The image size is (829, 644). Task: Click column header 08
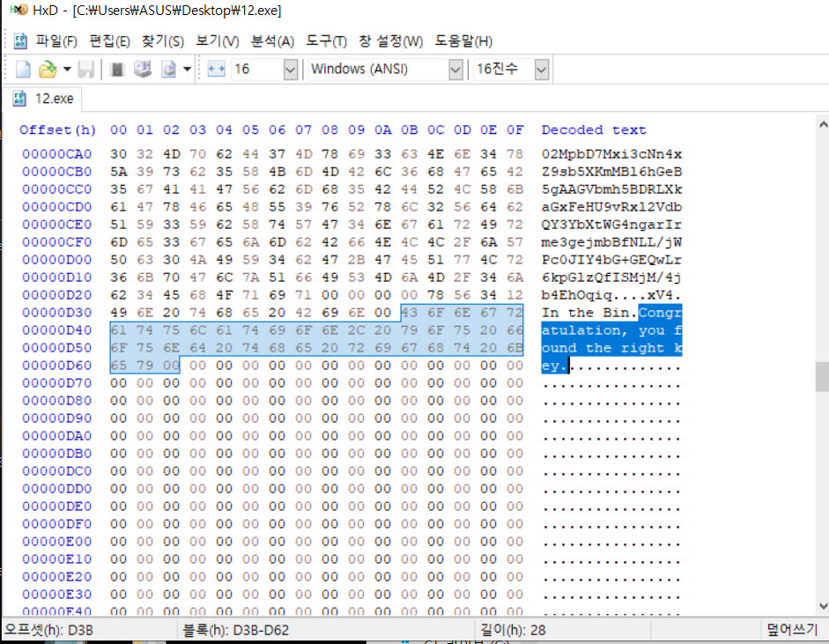(329, 130)
